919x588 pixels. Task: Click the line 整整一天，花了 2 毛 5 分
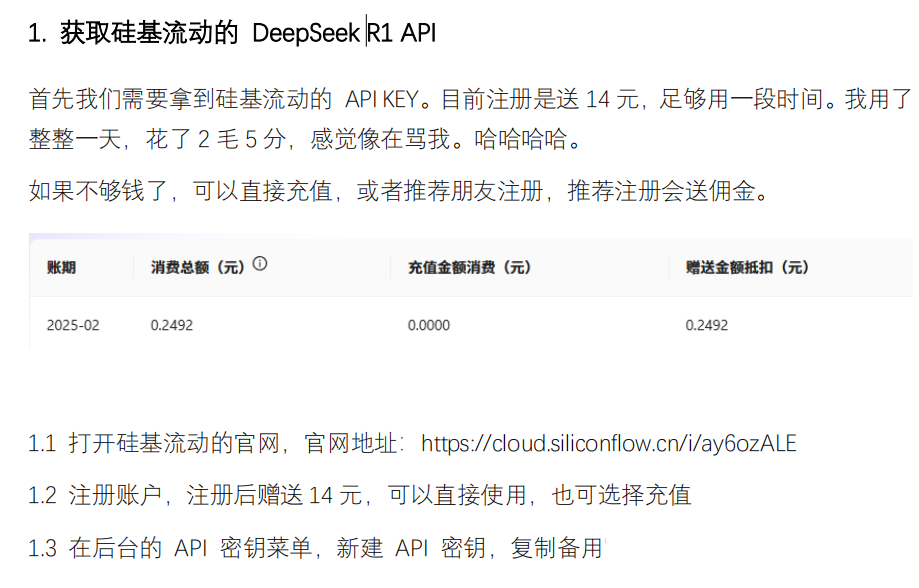[x=305, y=140]
